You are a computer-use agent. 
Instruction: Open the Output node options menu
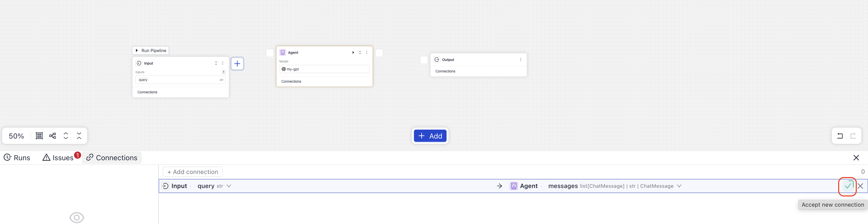pos(520,60)
